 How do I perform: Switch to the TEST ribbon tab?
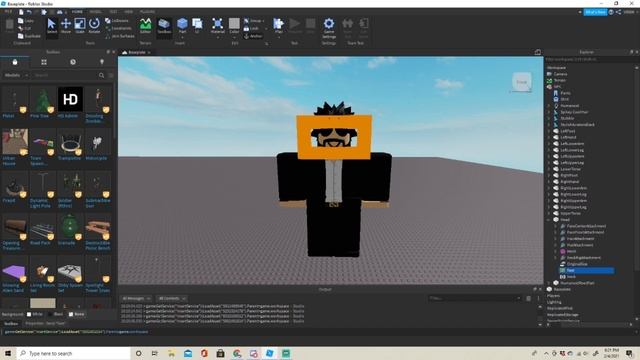point(113,12)
